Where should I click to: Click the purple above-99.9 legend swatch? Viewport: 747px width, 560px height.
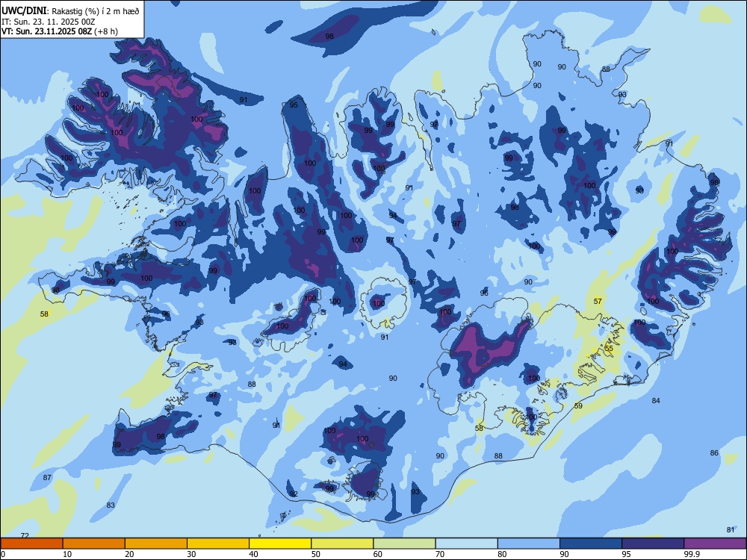(715, 544)
